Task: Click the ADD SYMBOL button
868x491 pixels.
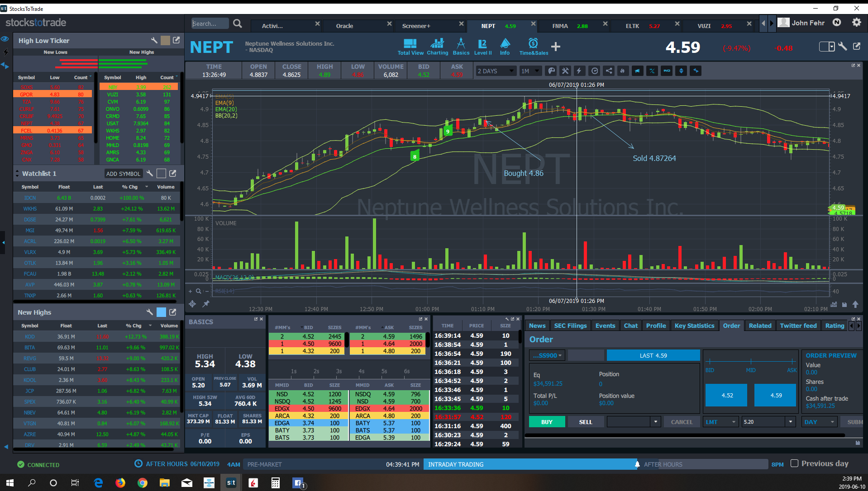Action: click(123, 174)
